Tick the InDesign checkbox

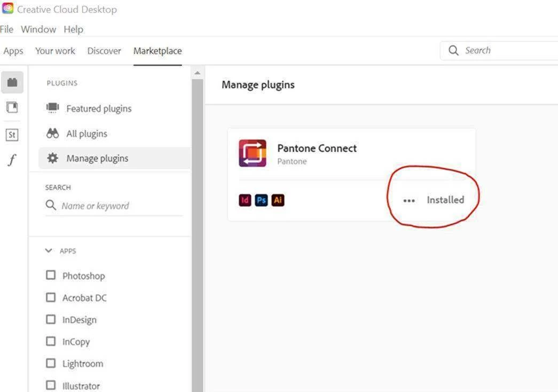click(x=51, y=319)
